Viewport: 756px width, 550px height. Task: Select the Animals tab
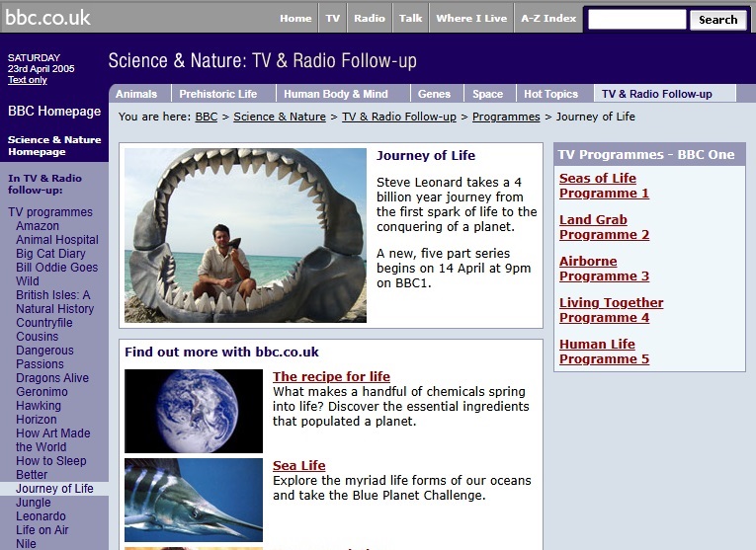tap(136, 94)
